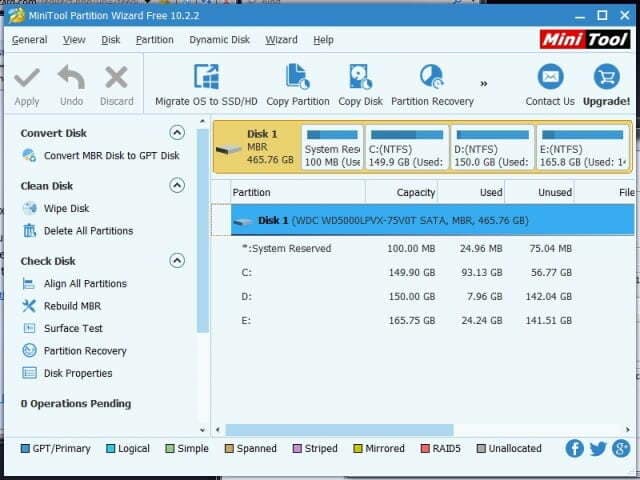Click the Upgrade shopping cart icon
This screenshot has height=480, width=640.
606,78
